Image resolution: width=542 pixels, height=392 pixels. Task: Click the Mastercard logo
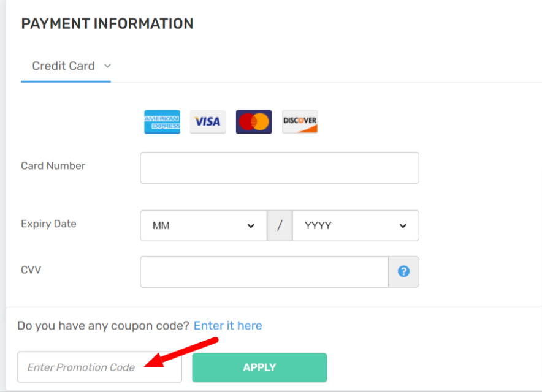pyautogui.click(x=253, y=121)
